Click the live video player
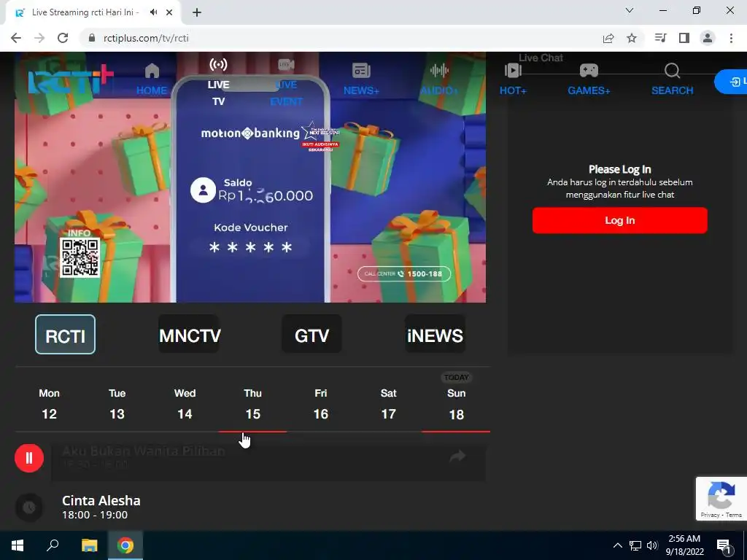The width and height of the screenshot is (747, 560). [250, 177]
